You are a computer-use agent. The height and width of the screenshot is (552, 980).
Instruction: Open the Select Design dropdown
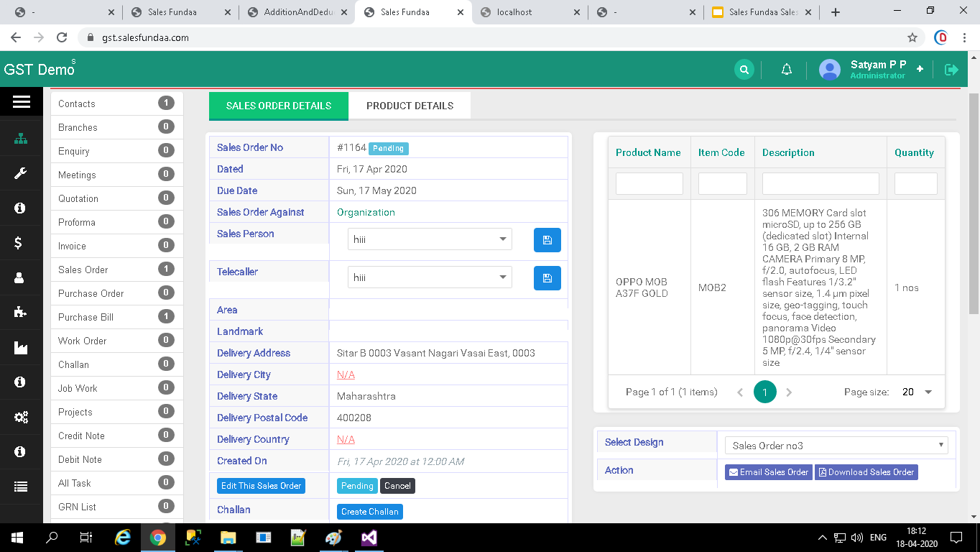[836, 446]
